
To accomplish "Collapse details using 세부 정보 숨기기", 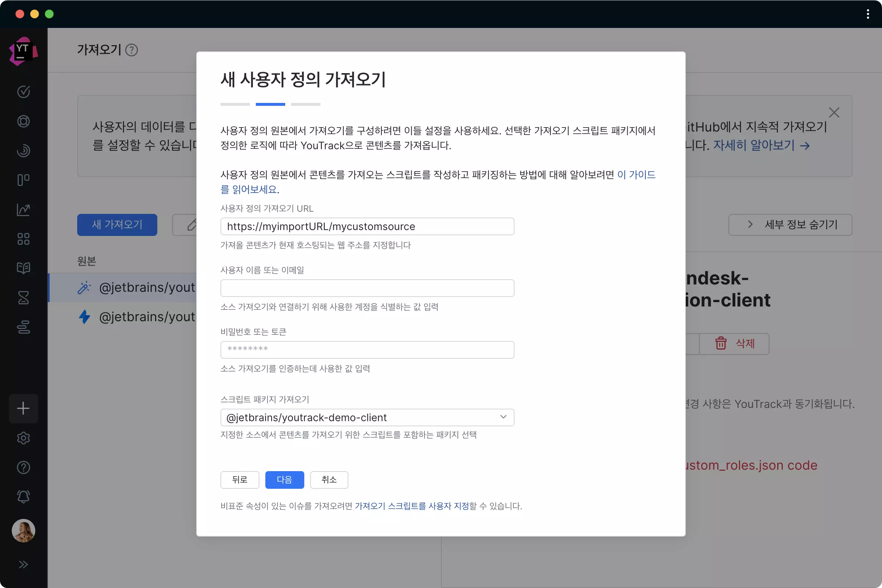I will click(790, 225).
